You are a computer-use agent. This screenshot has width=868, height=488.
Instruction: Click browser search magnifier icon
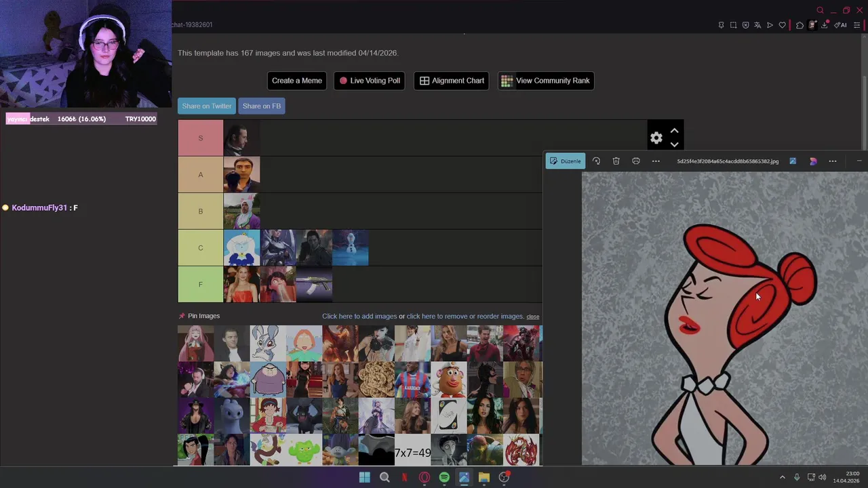coord(820,10)
